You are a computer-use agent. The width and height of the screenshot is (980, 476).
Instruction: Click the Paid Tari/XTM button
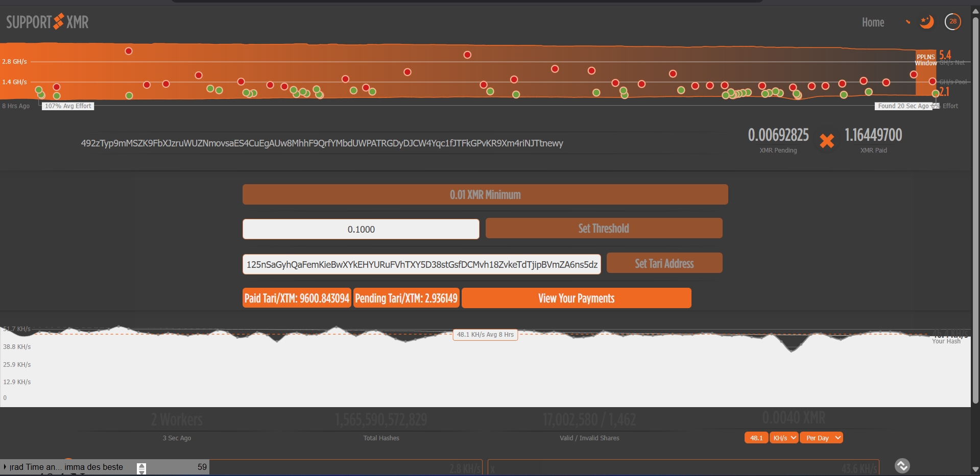coord(297,298)
